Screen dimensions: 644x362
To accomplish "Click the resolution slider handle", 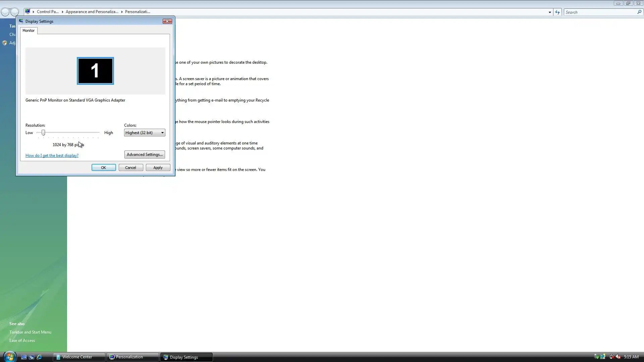I will 43,133.
